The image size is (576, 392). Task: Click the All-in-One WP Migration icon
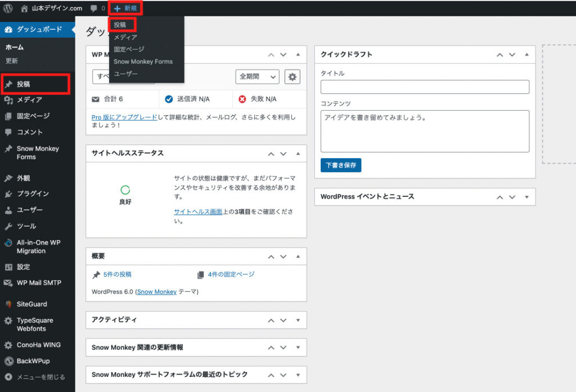coord(8,243)
